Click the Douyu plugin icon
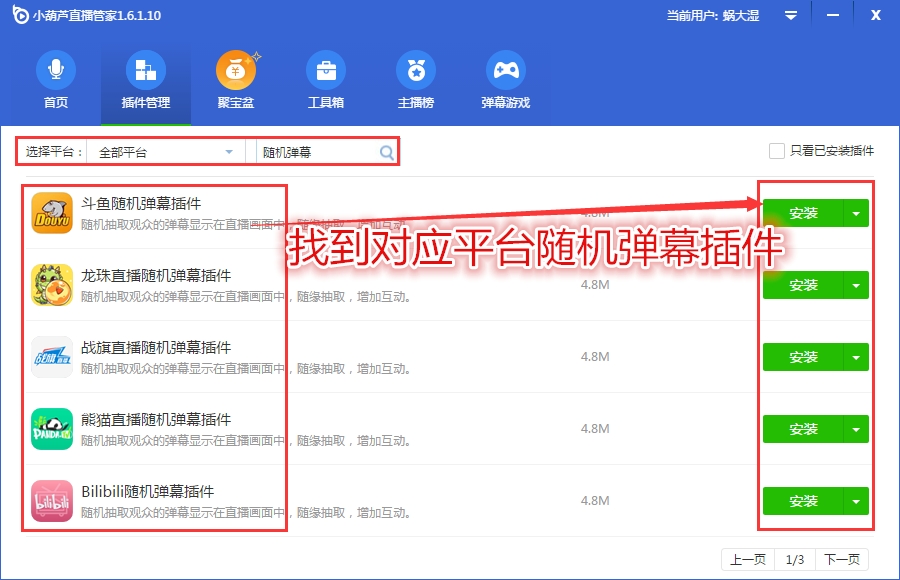The image size is (900, 580). coord(52,213)
